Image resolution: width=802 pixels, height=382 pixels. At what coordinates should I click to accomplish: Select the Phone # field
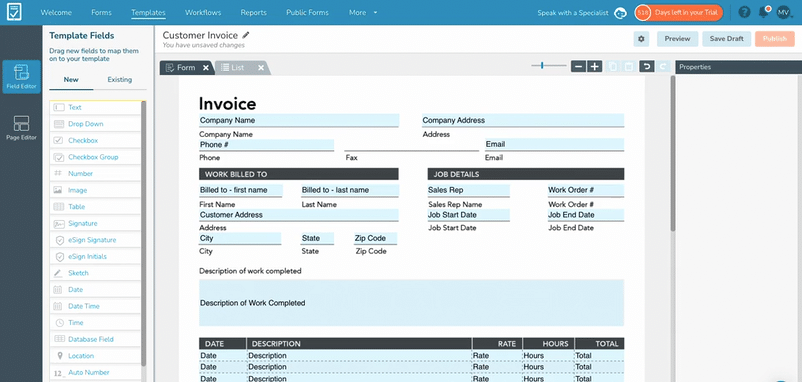(x=266, y=145)
